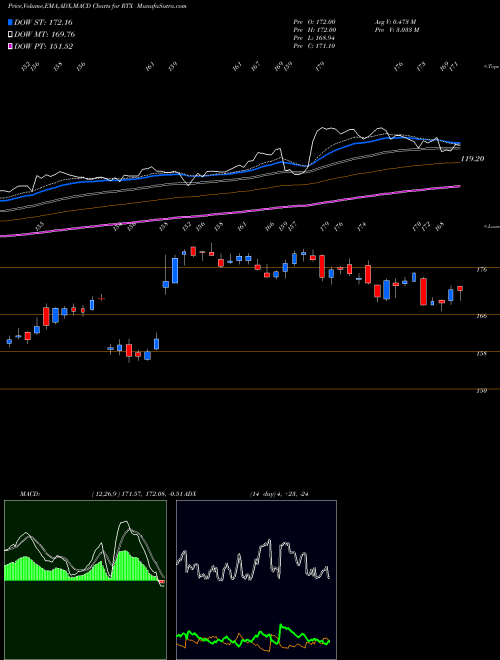Click the 'Avg V: 6.473 M' volume value
The image size is (500, 660).
tap(395, 21)
